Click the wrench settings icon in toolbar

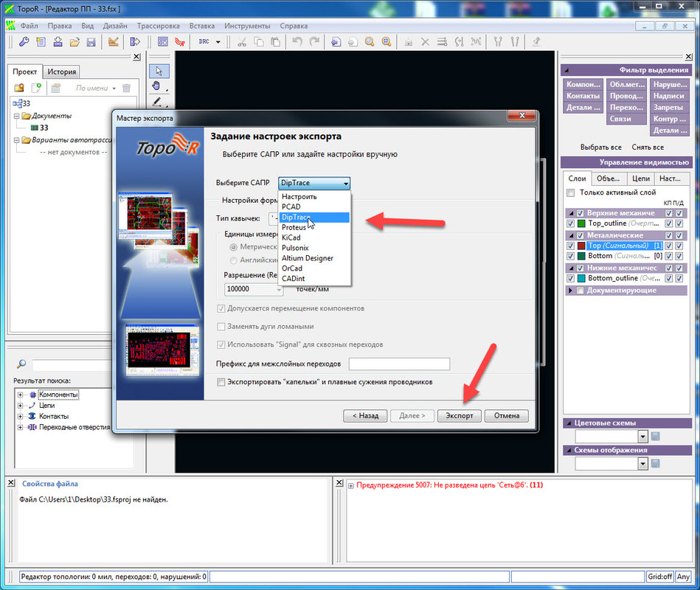(x=24, y=42)
